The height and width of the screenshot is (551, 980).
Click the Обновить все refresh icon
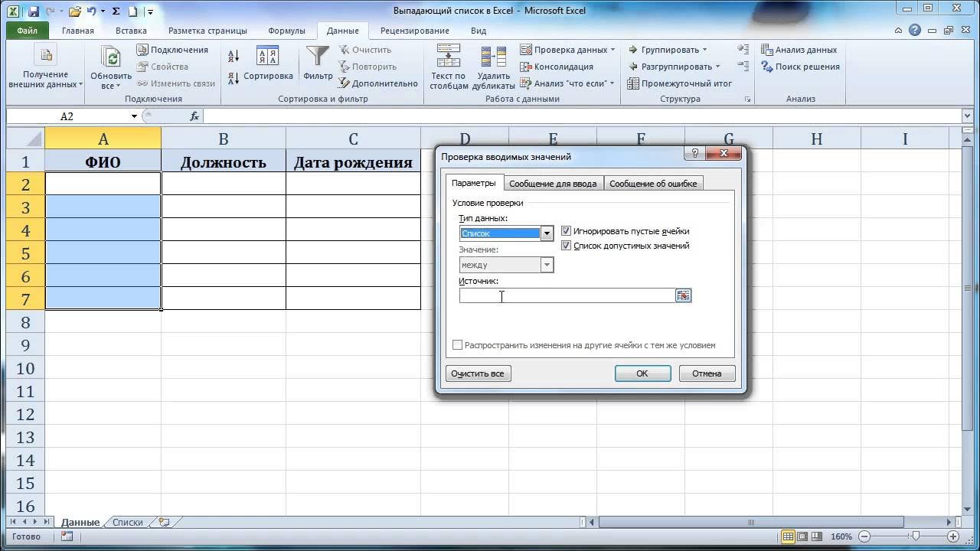pyautogui.click(x=111, y=58)
